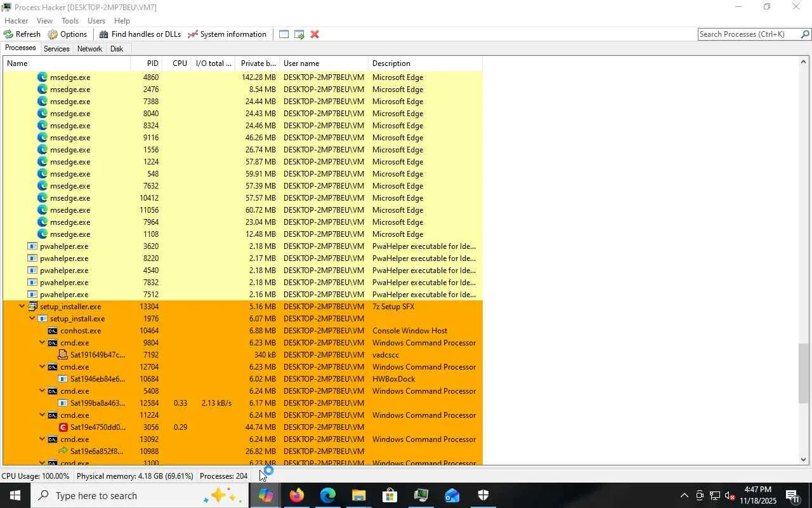
Task: Open Firefox from the taskbar
Action: pyautogui.click(x=297, y=495)
